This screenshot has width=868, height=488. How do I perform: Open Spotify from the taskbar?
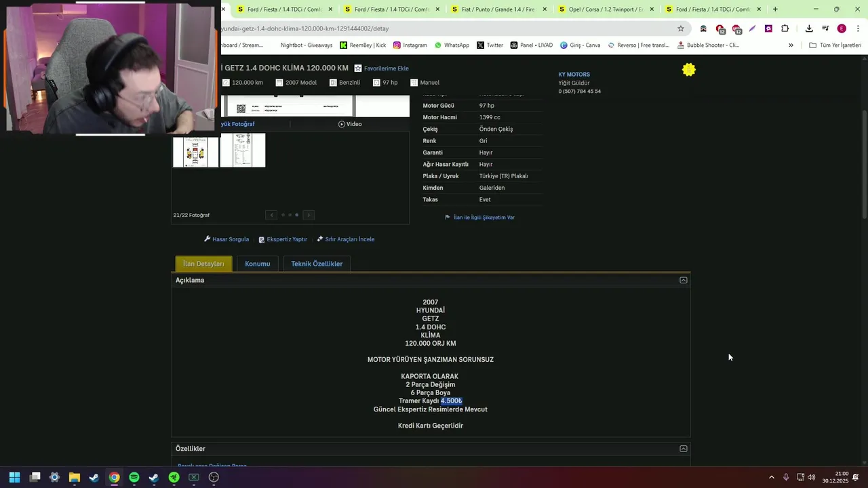(x=134, y=477)
